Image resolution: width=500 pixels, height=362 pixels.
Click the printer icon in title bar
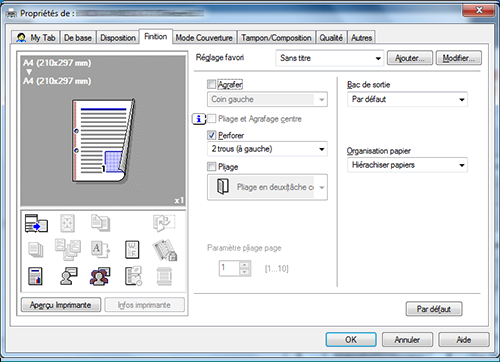point(11,14)
